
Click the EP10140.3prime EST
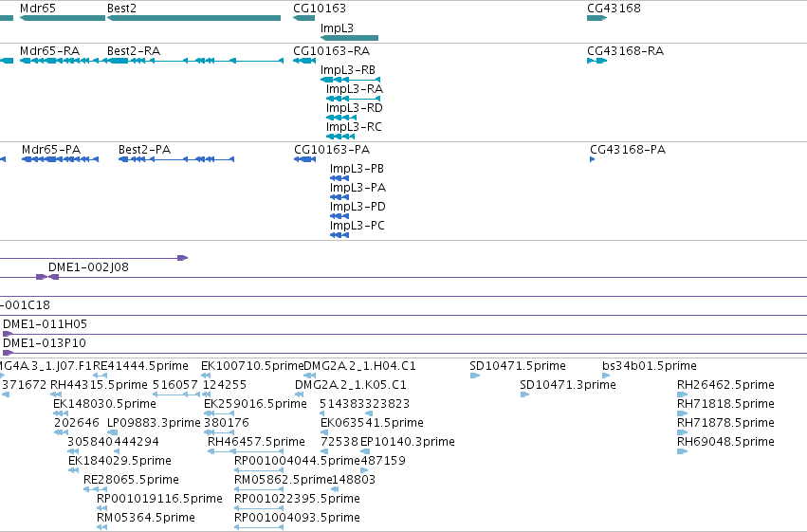click(x=365, y=451)
